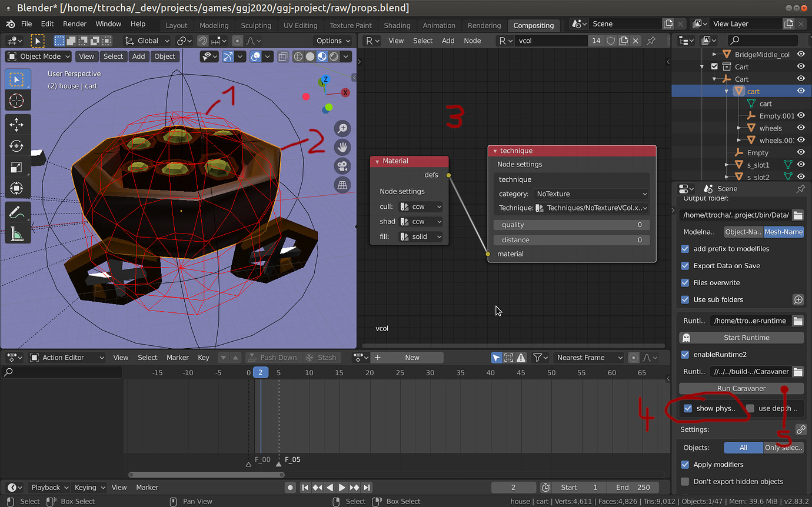The width and height of the screenshot is (812, 507).
Task: Collapse the technique node
Action: (x=495, y=151)
